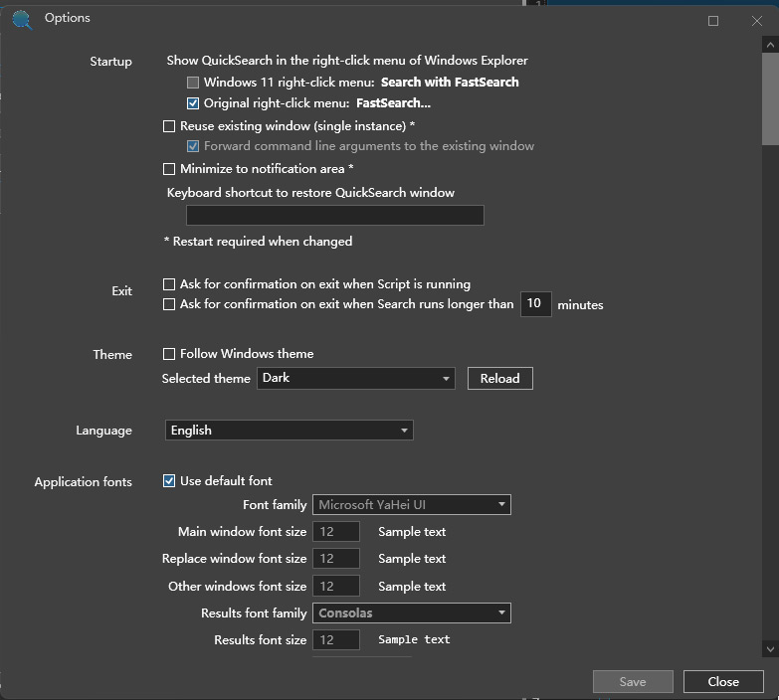This screenshot has width=779, height=700.
Task: Maximize the Options window
Action: point(713,21)
